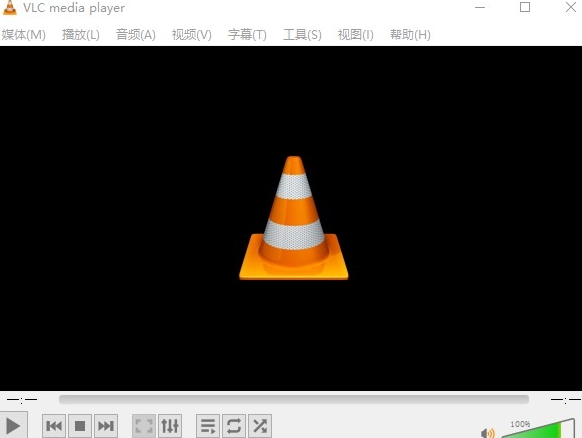Open the 视频(V) menu
The height and width of the screenshot is (438, 582).
pyautogui.click(x=192, y=35)
